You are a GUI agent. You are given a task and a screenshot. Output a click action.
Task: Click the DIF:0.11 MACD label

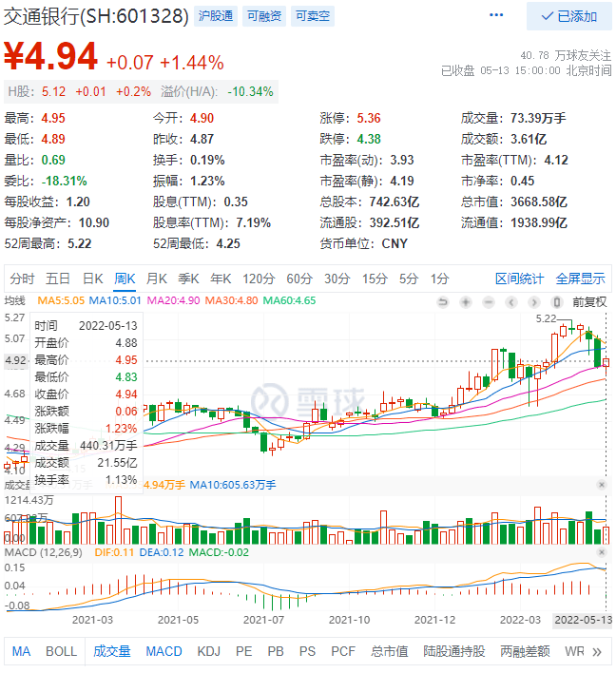[x=114, y=552]
